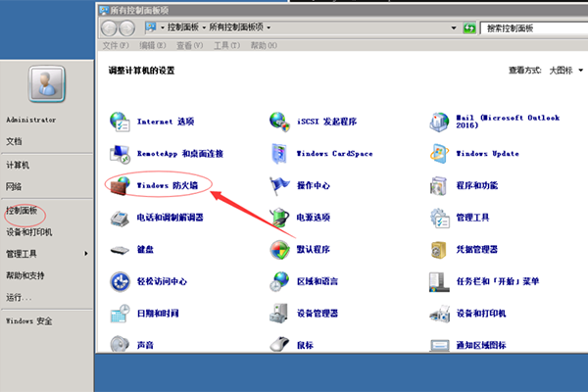Select Windows 安全 in the Start menu
Viewport: 588px width, 392px height.
[29, 321]
